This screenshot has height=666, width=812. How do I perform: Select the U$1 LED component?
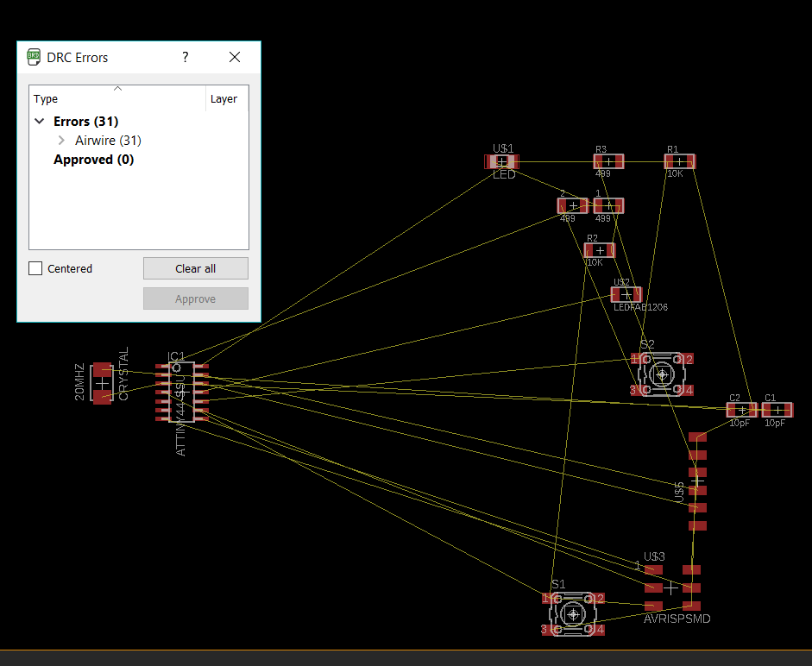501,161
